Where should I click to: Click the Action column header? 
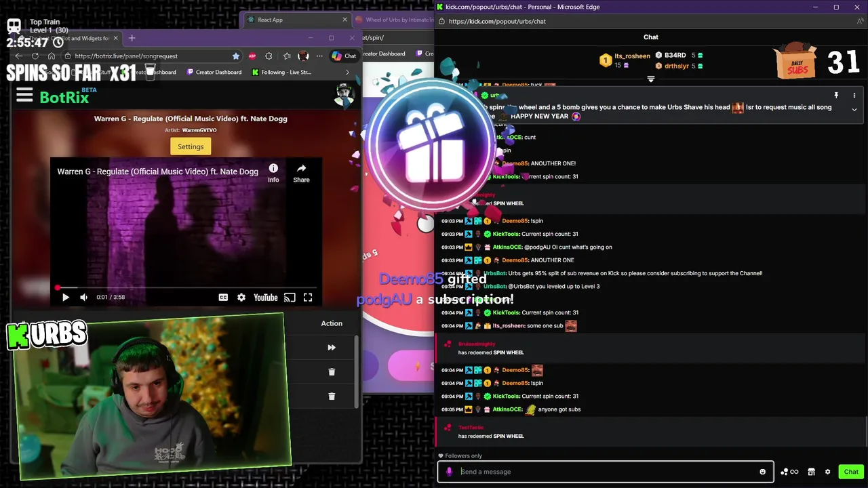coord(332,323)
